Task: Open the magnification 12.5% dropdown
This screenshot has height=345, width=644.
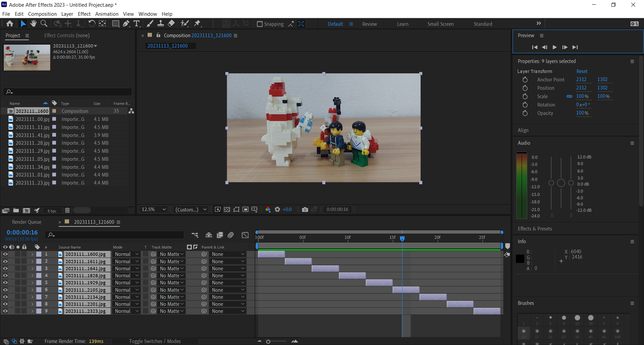Action: click(x=154, y=209)
